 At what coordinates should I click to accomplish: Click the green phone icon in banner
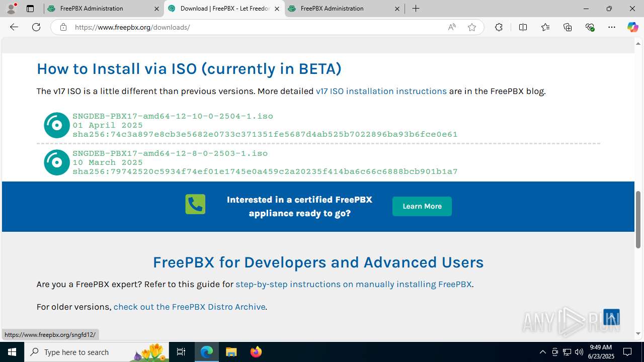[195, 204]
